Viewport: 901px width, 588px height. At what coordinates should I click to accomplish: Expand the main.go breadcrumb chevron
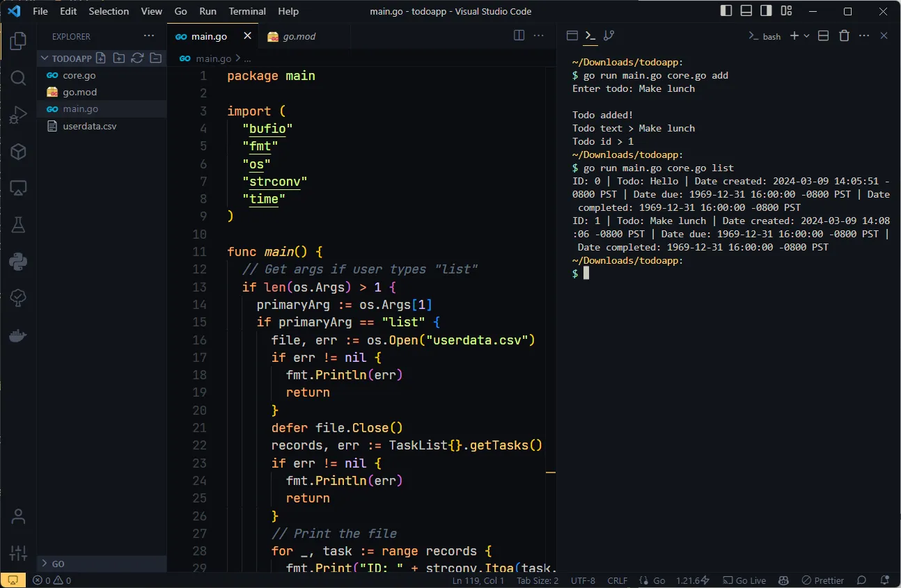pos(237,58)
